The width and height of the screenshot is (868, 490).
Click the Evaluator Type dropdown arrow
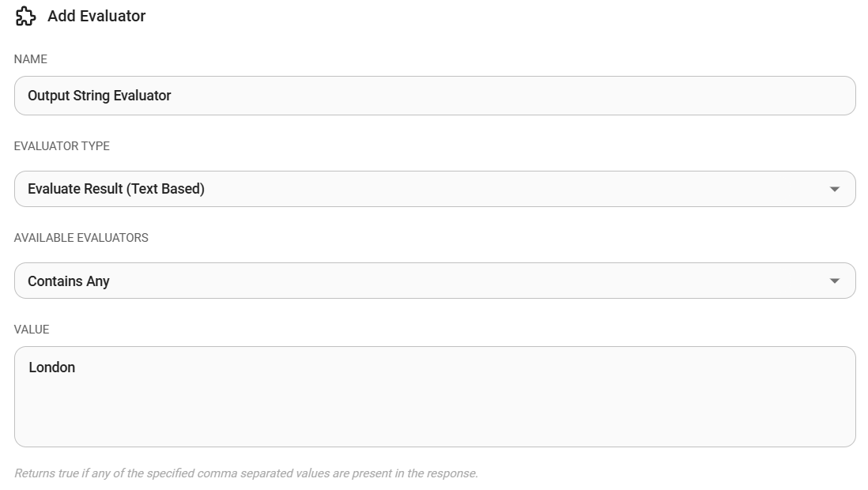click(x=834, y=190)
